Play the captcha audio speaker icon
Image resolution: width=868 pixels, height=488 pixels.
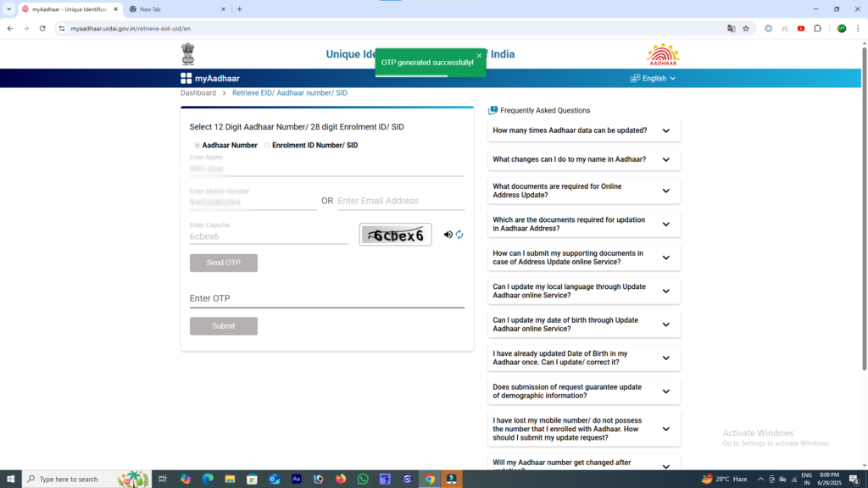point(448,235)
